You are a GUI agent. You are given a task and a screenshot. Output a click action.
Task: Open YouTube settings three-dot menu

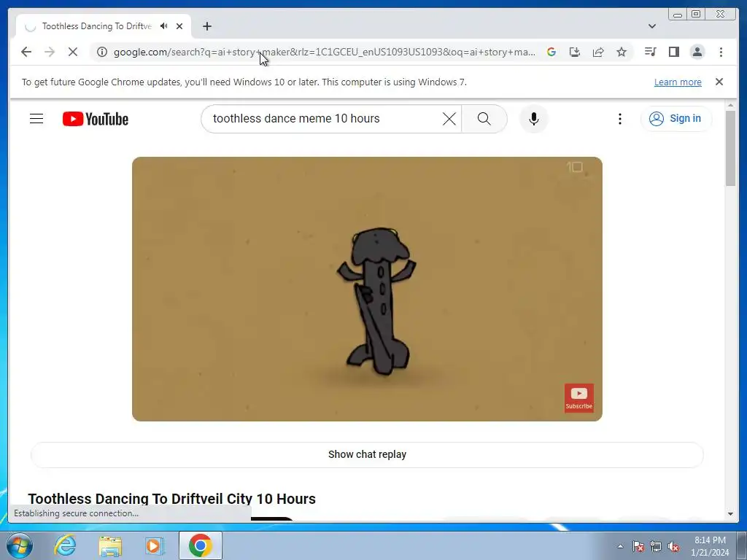click(620, 119)
